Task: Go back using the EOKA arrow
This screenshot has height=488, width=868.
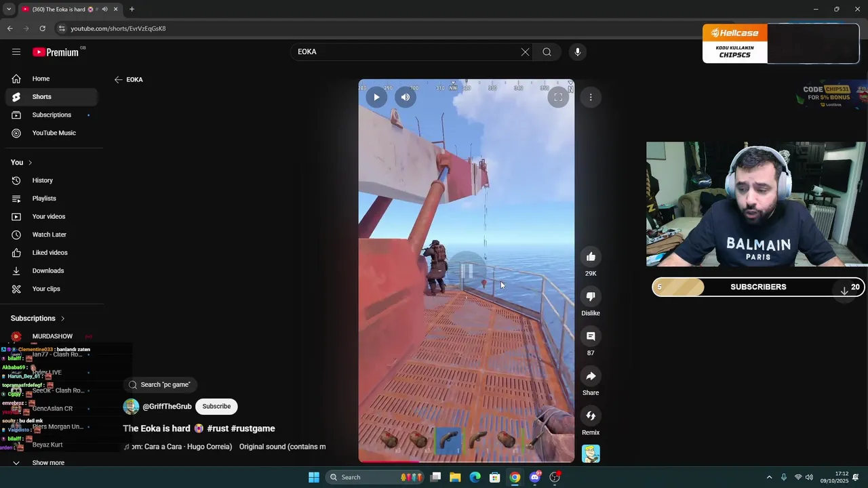Action: 119,79
